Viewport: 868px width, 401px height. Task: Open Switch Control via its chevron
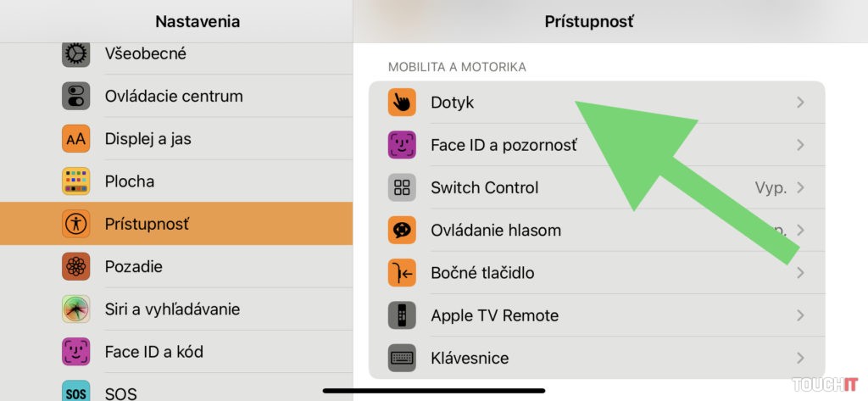coord(800,187)
